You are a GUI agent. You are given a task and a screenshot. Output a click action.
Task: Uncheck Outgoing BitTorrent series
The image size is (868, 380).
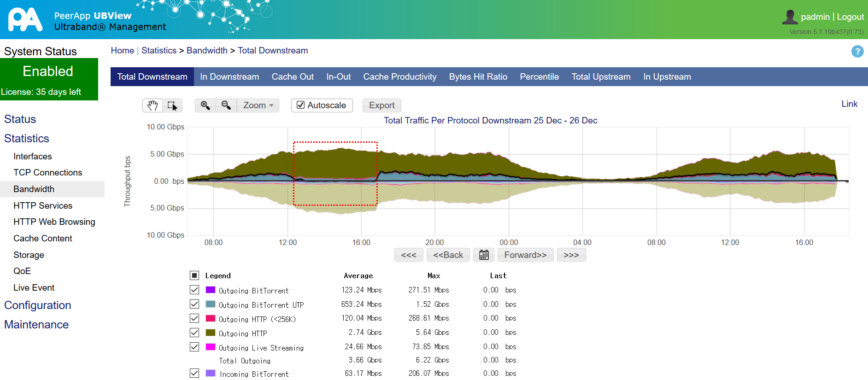coord(194,290)
